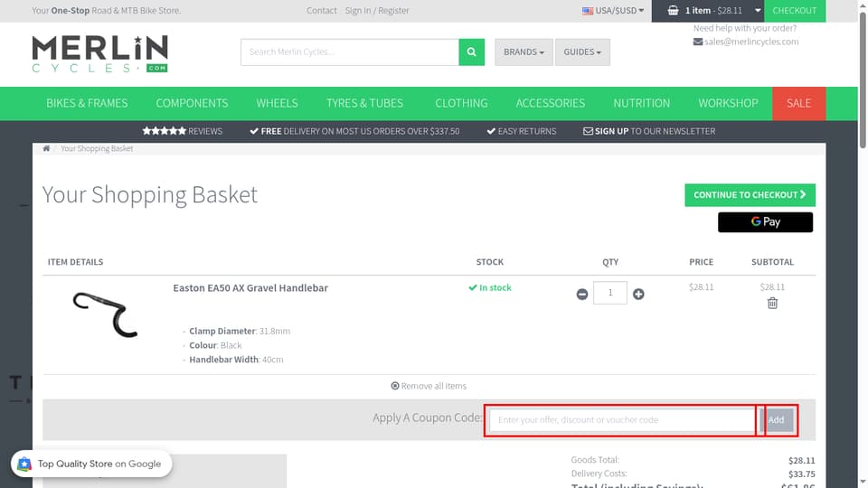Click the Google store badge icon
868x488 pixels.
point(24,464)
